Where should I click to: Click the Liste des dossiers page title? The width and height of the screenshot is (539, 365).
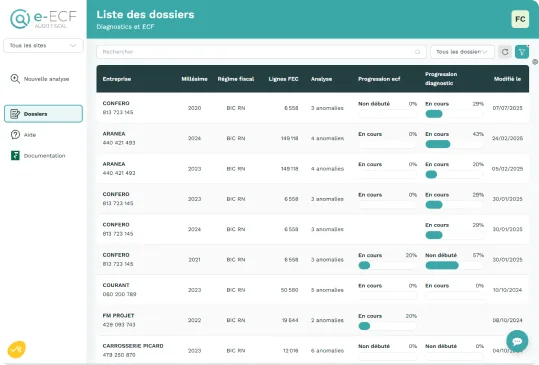pyautogui.click(x=145, y=14)
